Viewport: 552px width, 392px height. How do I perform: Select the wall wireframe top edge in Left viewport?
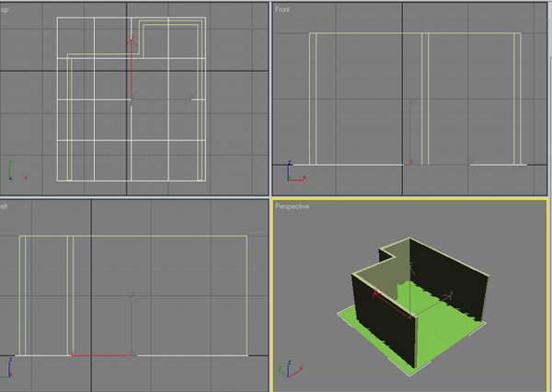tap(133, 236)
